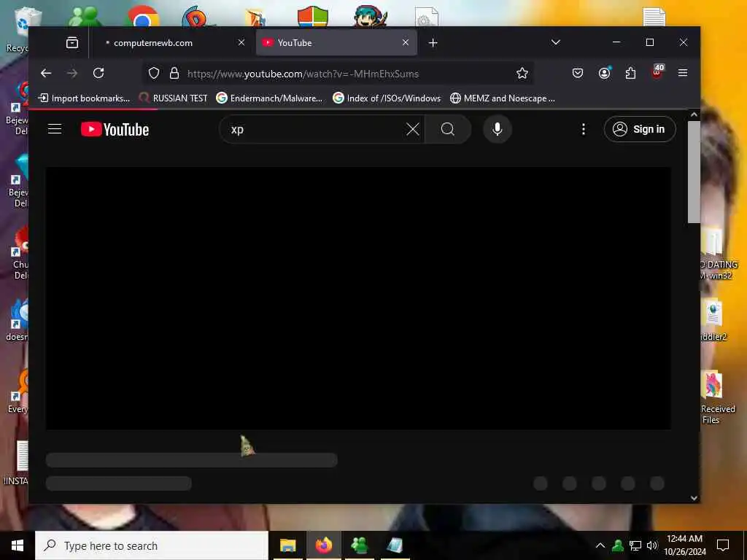Open YouTube guide sidebar menu
Viewport: 747px width, 560px height.
click(x=55, y=129)
